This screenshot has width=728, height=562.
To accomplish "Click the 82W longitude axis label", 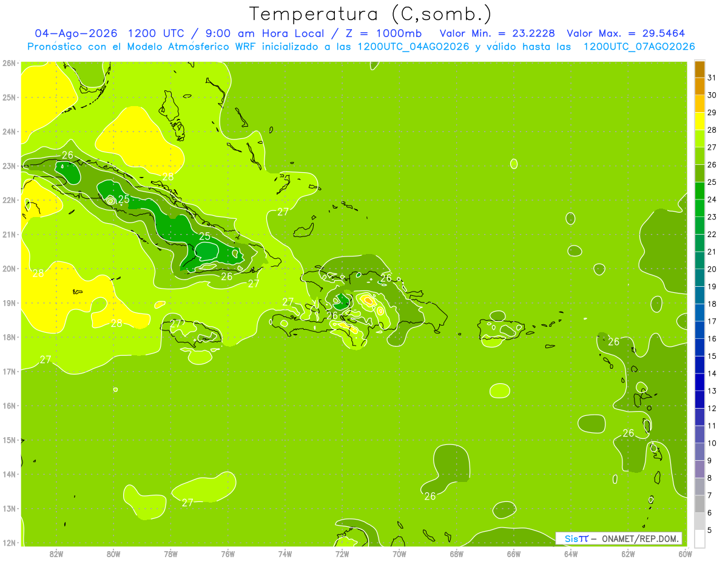I will [56, 554].
